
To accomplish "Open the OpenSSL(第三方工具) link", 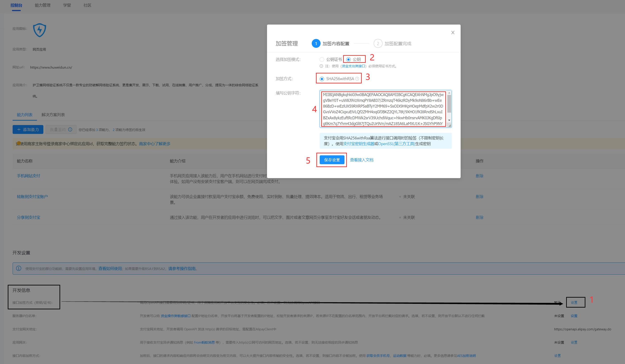I will pos(397,144).
